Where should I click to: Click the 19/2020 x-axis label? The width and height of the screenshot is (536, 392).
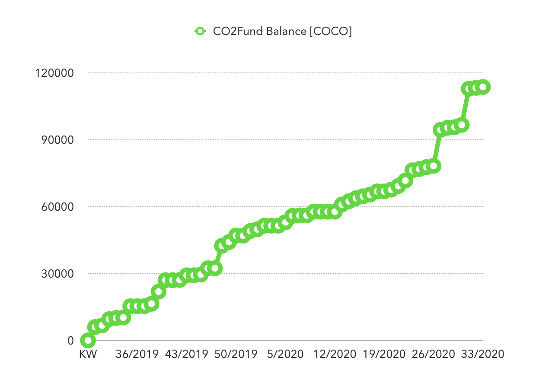click(x=384, y=354)
